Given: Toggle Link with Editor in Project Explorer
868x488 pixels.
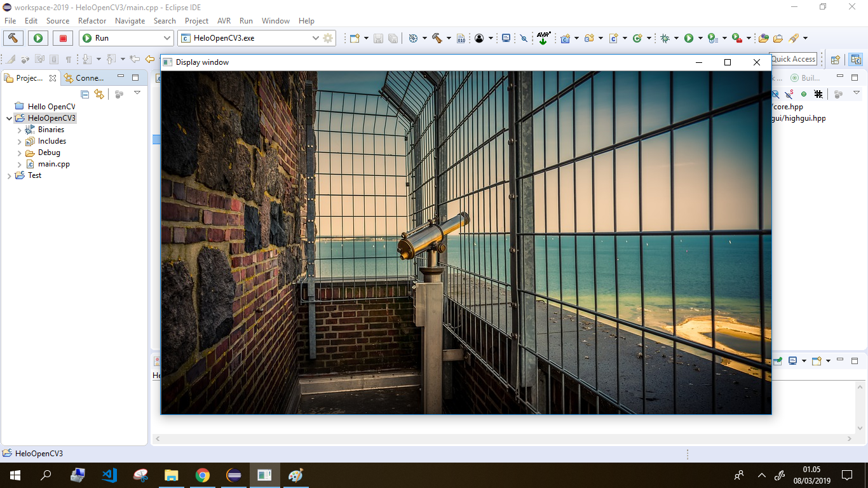Looking at the screenshot, I should click(99, 94).
